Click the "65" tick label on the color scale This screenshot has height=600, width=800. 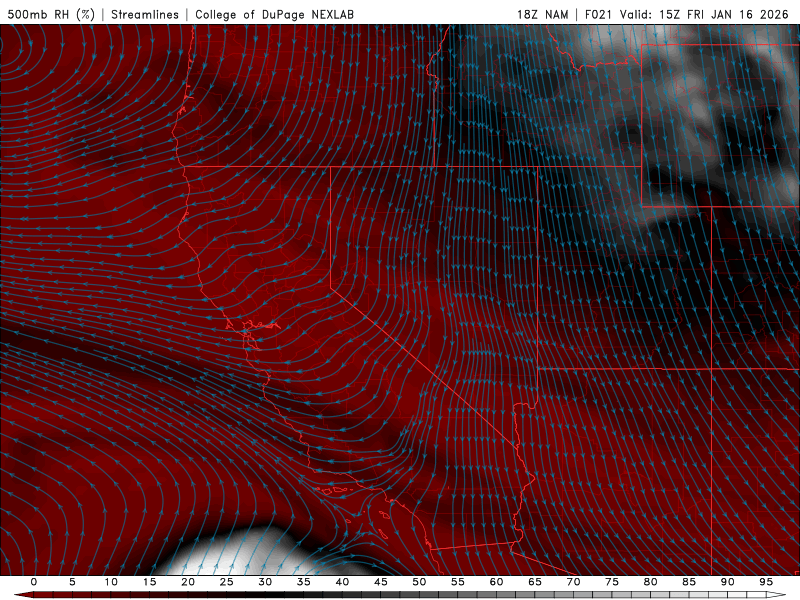point(535,582)
